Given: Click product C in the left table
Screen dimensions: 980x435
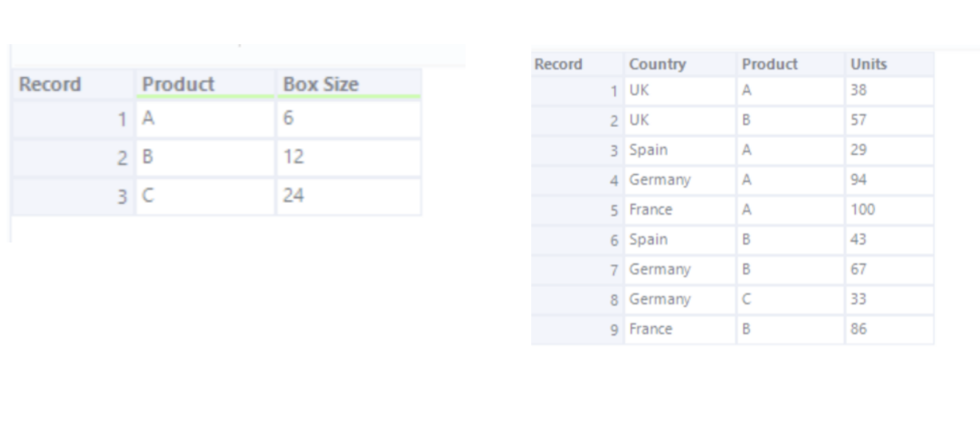Looking at the screenshot, I should pyautogui.click(x=205, y=196).
